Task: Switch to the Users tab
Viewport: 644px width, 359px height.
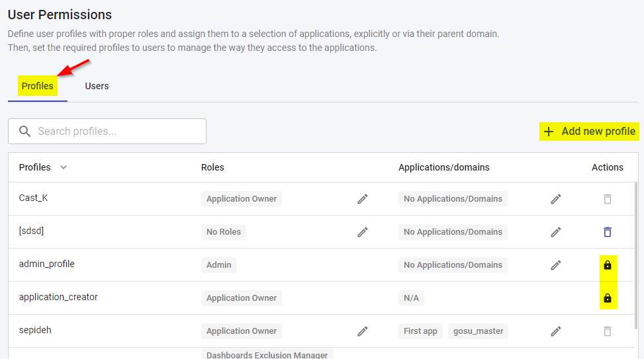Action: pos(97,86)
